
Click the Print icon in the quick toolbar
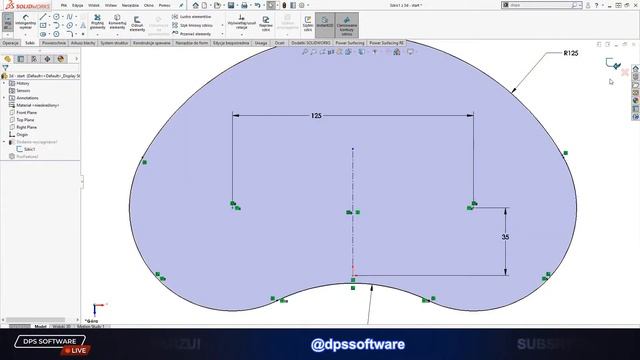pyautogui.click(x=244, y=5)
